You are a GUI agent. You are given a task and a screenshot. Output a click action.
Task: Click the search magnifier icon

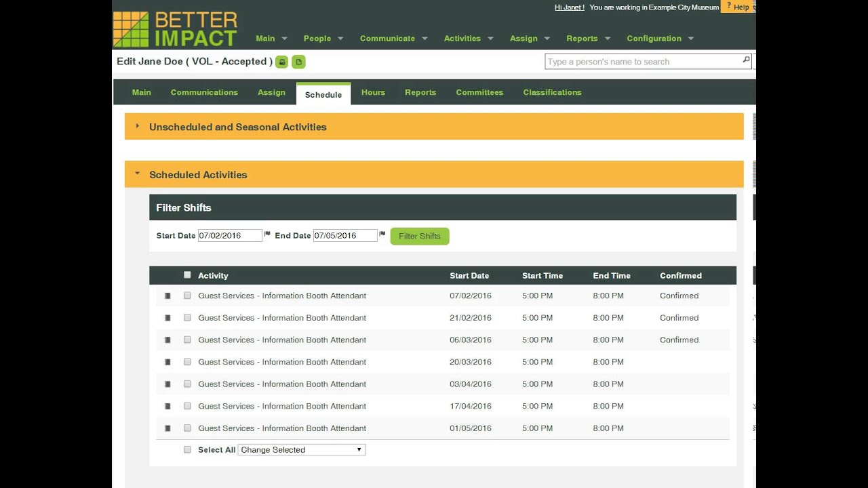pyautogui.click(x=746, y=60)
